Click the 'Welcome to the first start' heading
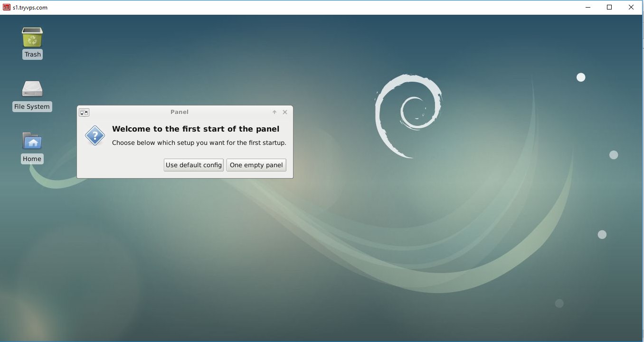 click(x=196, y=129)
